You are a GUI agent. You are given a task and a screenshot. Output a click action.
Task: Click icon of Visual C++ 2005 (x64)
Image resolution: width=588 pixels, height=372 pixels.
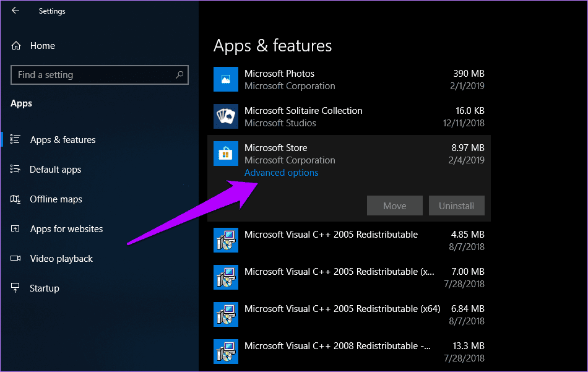(226, 314)
